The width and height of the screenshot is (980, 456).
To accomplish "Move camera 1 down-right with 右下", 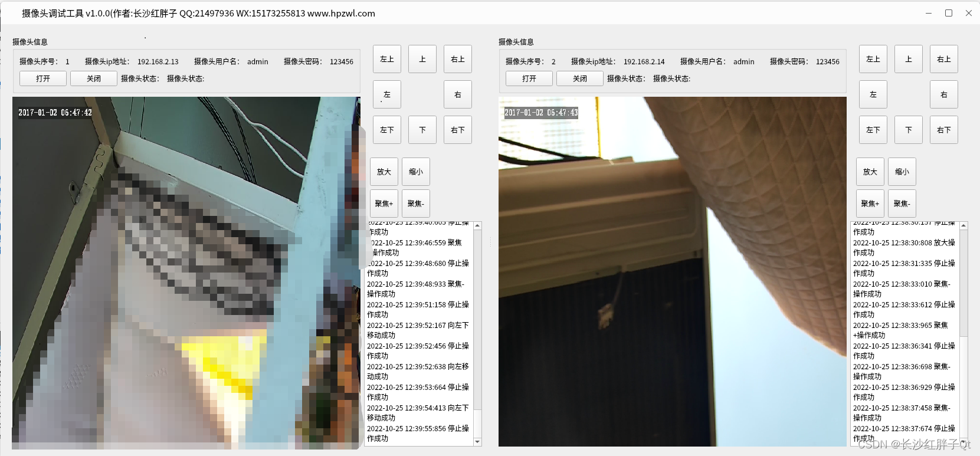I will [458, 130].
